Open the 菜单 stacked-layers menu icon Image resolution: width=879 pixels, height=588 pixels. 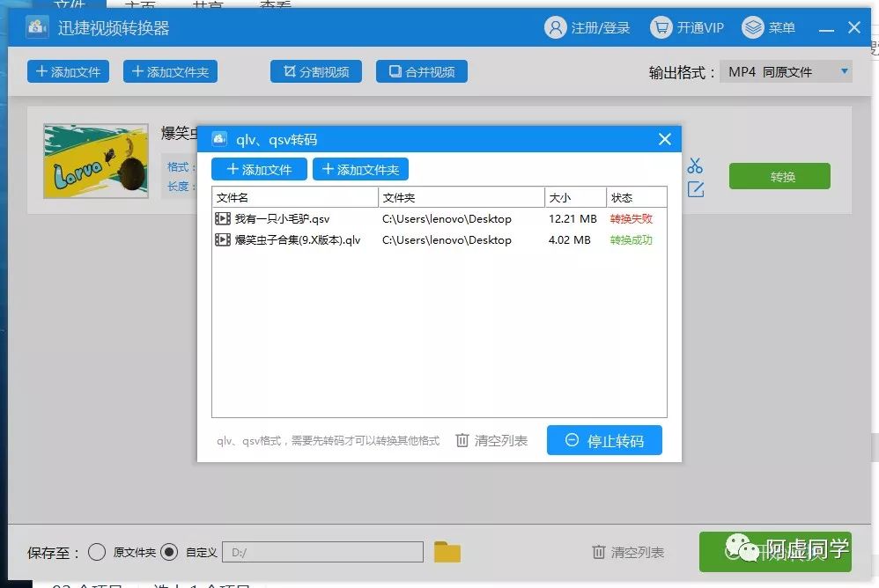click(x=754, y=27)
